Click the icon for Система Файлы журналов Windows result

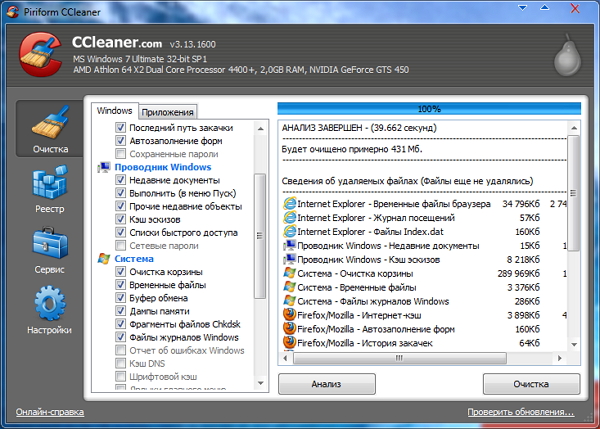[289, 301]
